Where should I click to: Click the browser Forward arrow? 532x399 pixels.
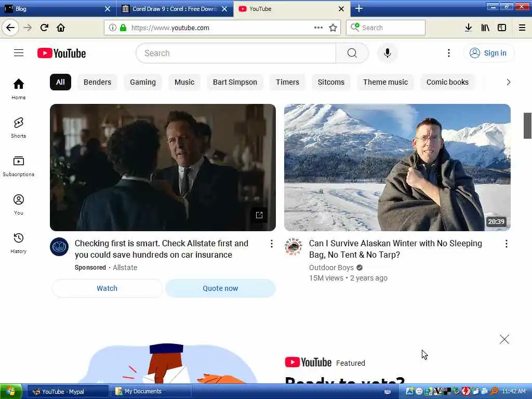tap(28, 28)
